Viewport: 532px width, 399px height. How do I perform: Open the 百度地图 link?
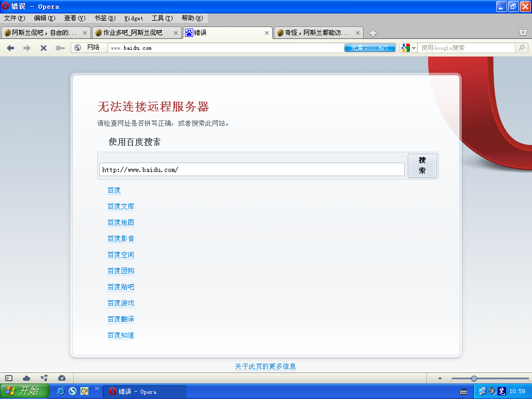(x=121, y=222)
